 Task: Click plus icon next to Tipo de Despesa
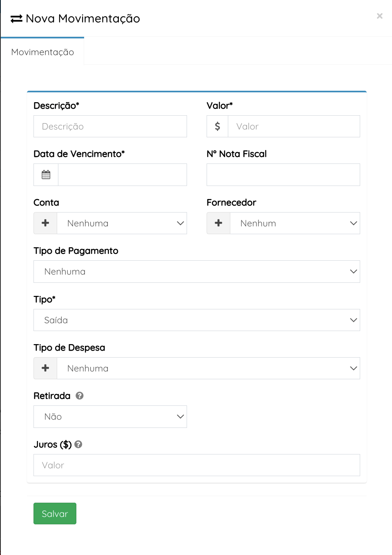[45, 368]
